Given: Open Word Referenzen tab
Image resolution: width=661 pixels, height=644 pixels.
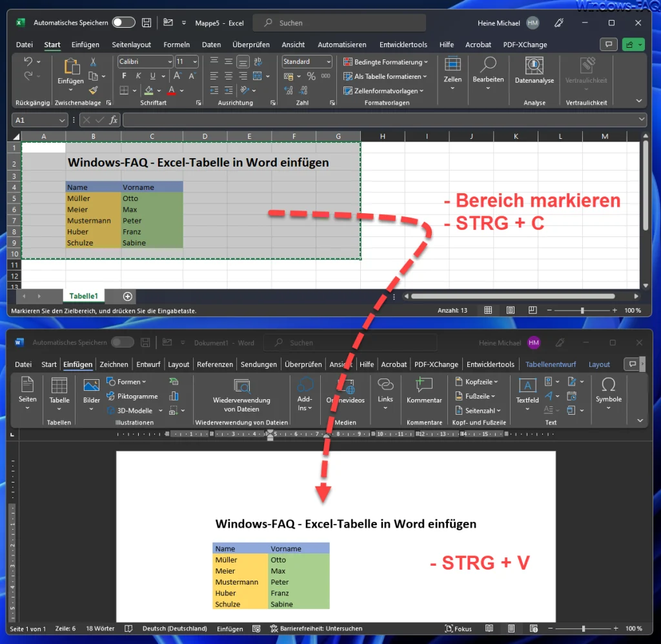Looking at the screenshot, I should point(214,364).
